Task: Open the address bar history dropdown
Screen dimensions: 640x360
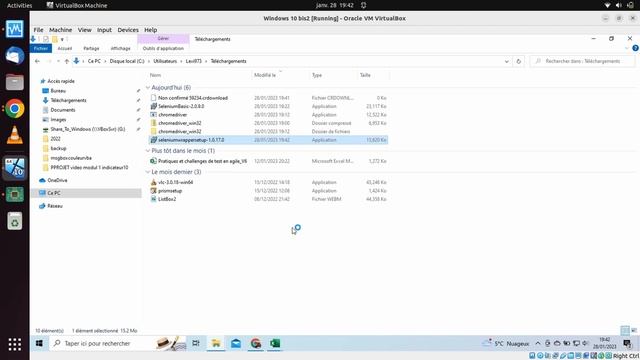Action: click(507, 62)
